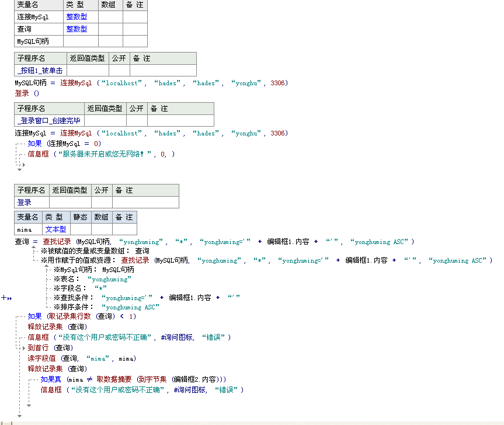Click 到首行 (查询) statement
The image size is (504, 425).
(x=50, y=347)
